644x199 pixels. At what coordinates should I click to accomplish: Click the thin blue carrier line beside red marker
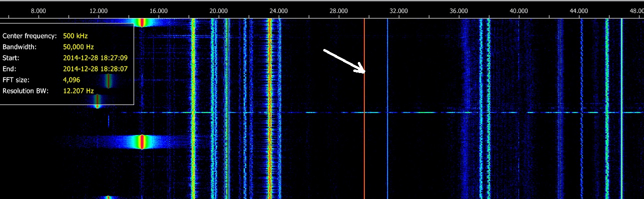387,109
